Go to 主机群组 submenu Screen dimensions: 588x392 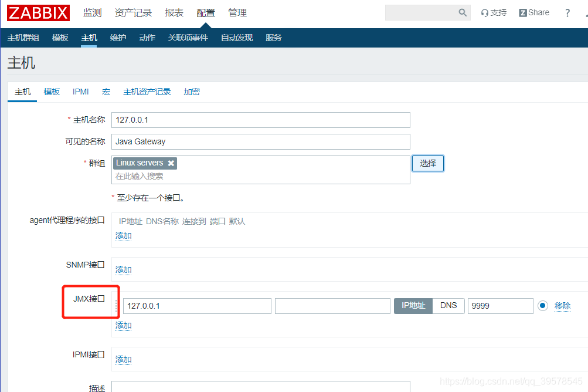23,38
